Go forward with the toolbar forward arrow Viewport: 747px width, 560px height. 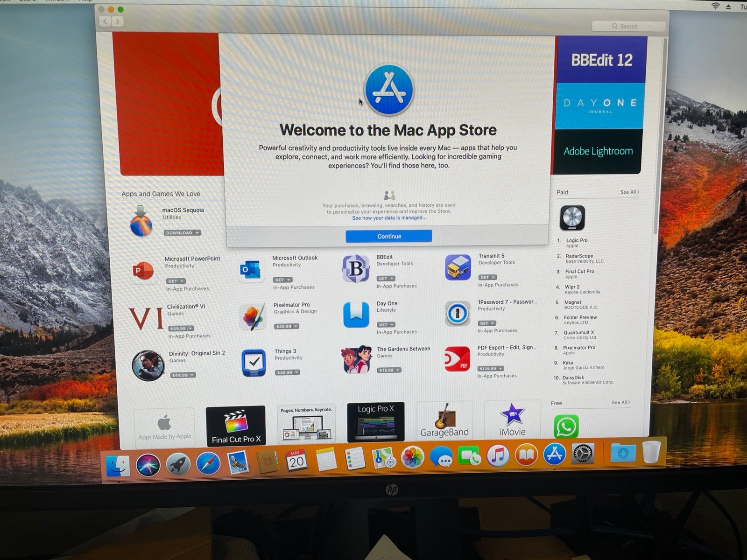click(x=118, y=21)
